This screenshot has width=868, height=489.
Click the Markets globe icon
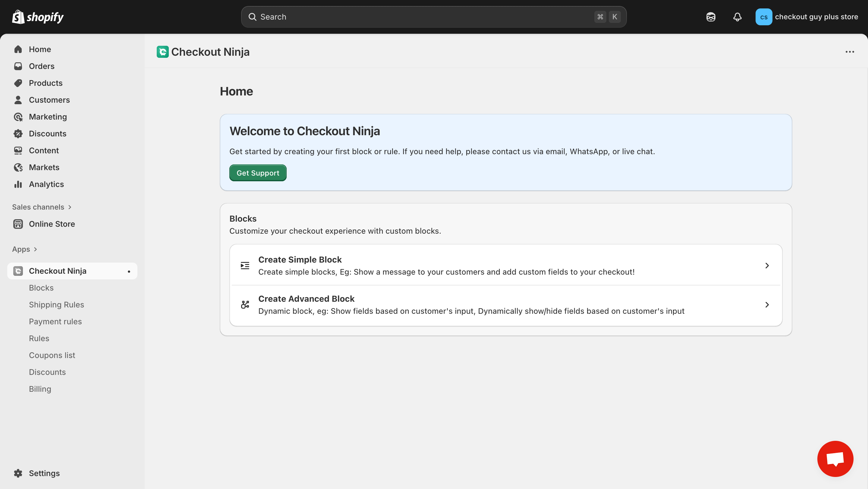coord(18,167)
